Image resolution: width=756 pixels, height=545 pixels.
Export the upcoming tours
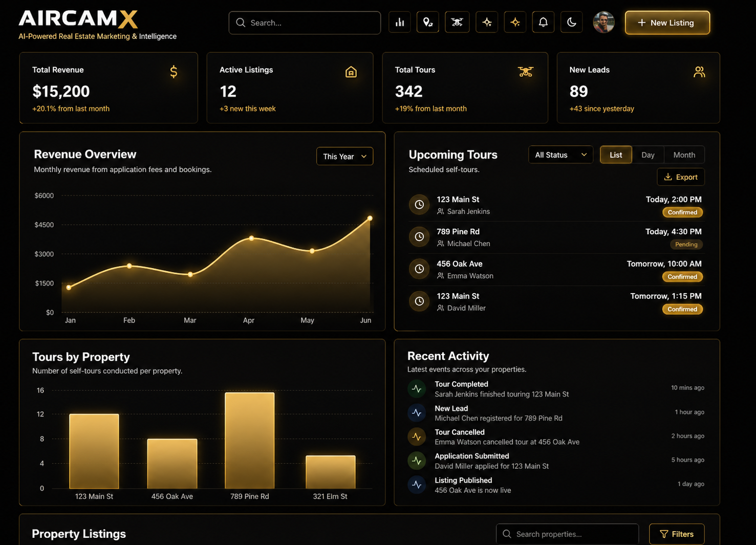point(681,177)
